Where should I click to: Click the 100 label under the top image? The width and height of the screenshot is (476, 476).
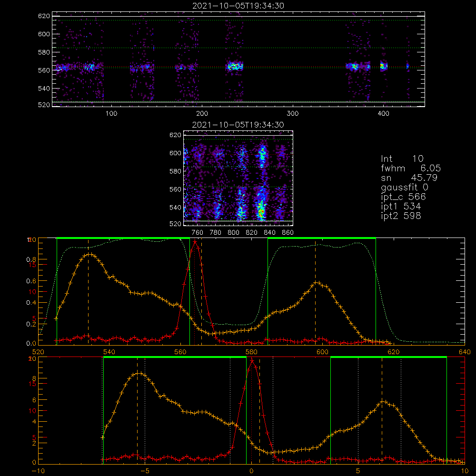click(111, 114)
